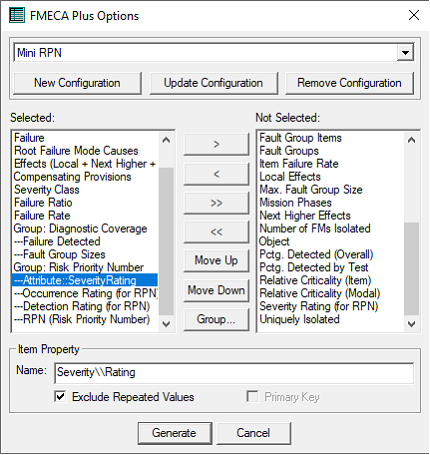Image resolution: width=430 pixels, height=455 pixels.
Task: Click the Selected list scroll up arrow
Action: (x=166, y=140)
